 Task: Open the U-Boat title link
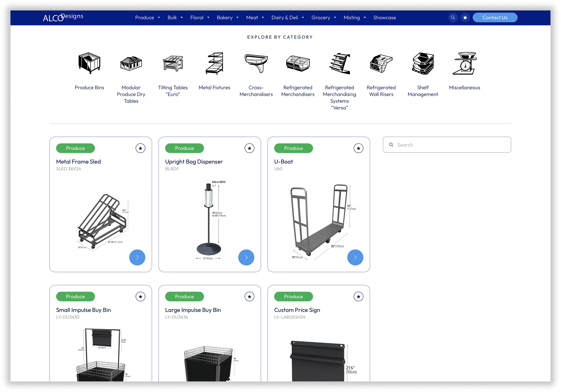click(x=284, y=162)
